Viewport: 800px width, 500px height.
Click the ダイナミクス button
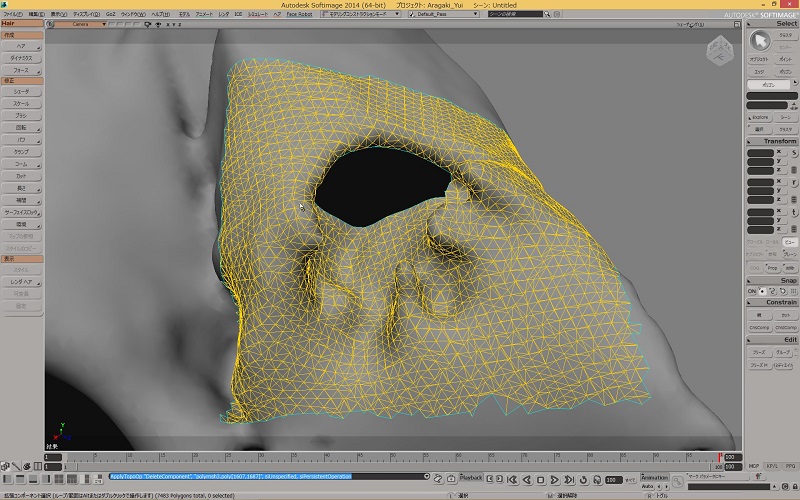coord(21,58)
